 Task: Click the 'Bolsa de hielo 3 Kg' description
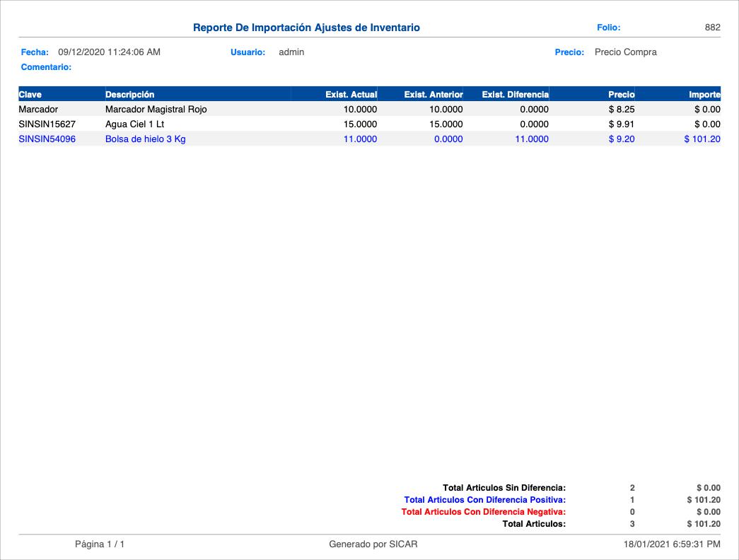click(x=145, y=139)
